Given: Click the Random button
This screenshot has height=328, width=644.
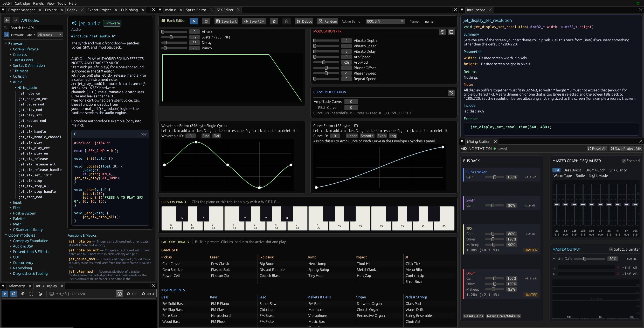Looking at the screenshot, I should point(328,21).
